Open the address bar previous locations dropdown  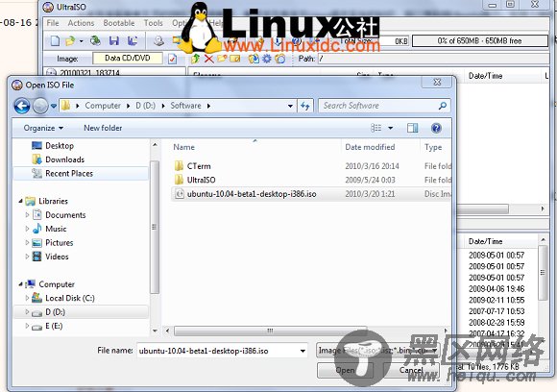(x=290, y=106)
